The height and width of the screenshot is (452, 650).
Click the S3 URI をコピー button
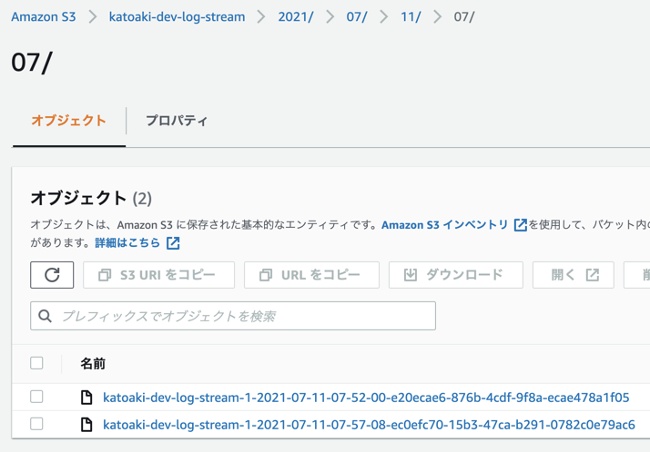[x=159, y=275]
